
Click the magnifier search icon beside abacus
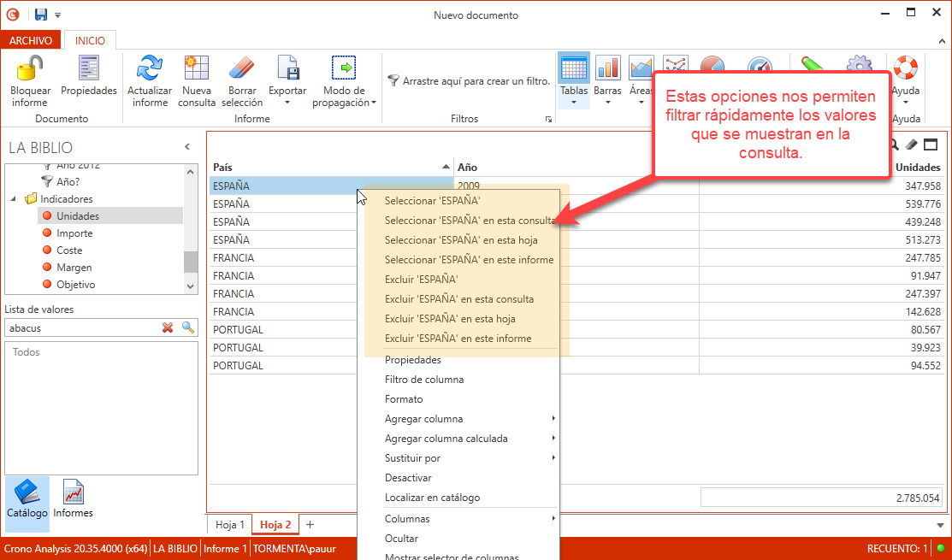click(x=188, y=327)
